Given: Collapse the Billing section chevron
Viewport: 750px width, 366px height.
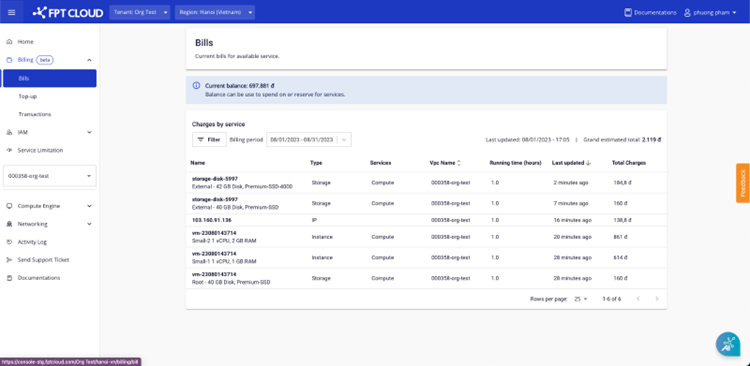Looking at the screenshot, I should pyautogui.click(x=89, y=60).
